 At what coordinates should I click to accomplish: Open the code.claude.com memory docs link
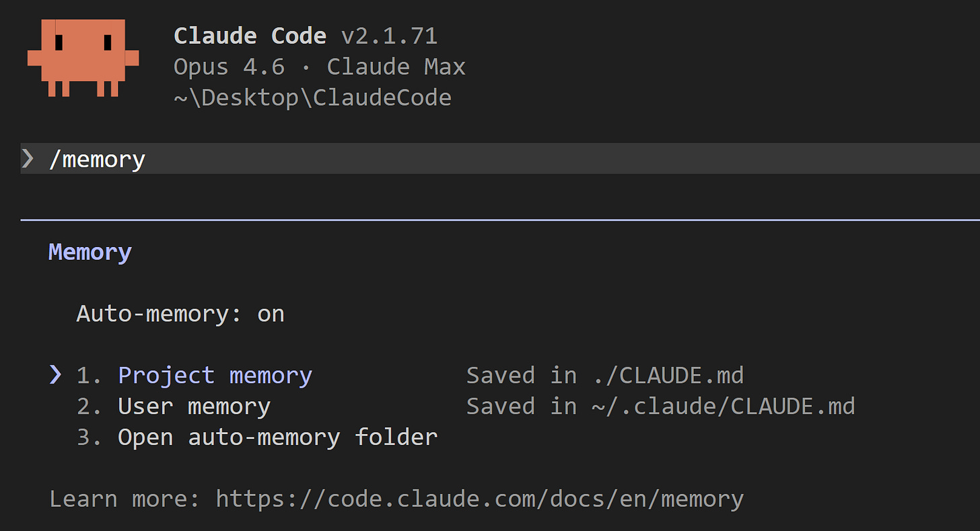coord(479,498)
